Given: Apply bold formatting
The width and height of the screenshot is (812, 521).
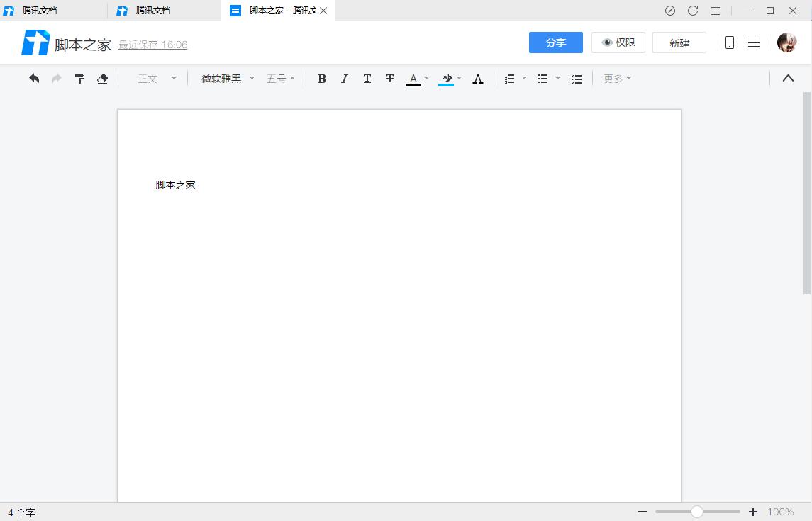Looking at the screenshot, I should [322, 78].
